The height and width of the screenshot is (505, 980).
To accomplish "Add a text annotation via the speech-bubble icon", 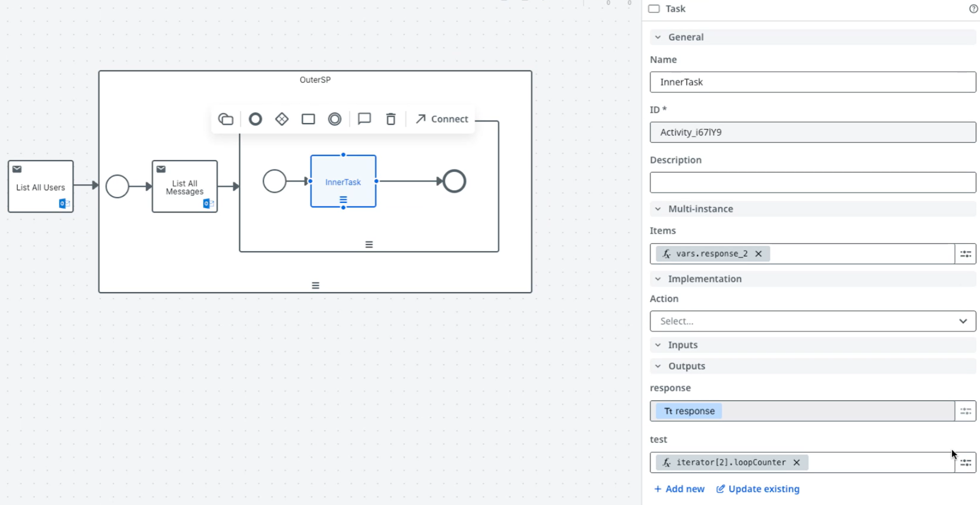I will point(364,119).
